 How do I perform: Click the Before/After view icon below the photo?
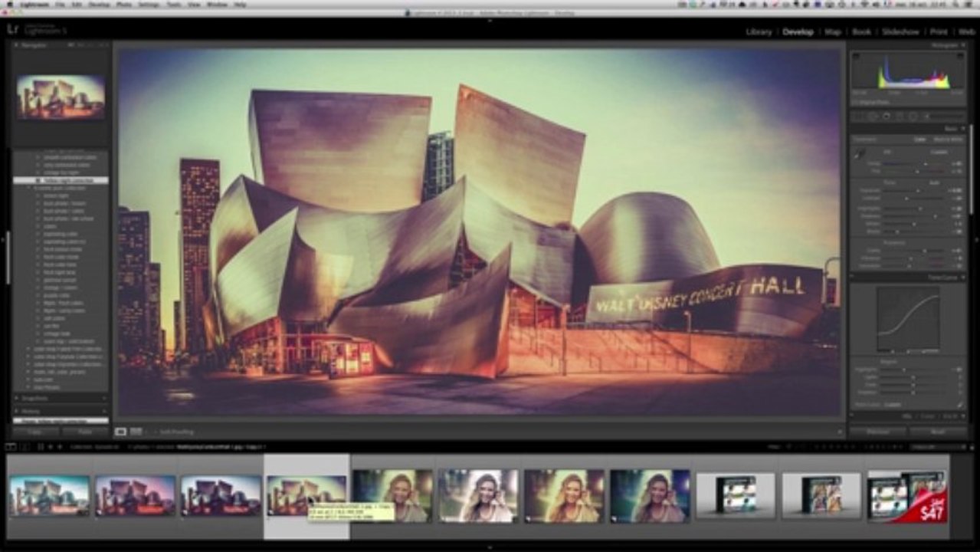pyautogui.click(x=136, y=432)
